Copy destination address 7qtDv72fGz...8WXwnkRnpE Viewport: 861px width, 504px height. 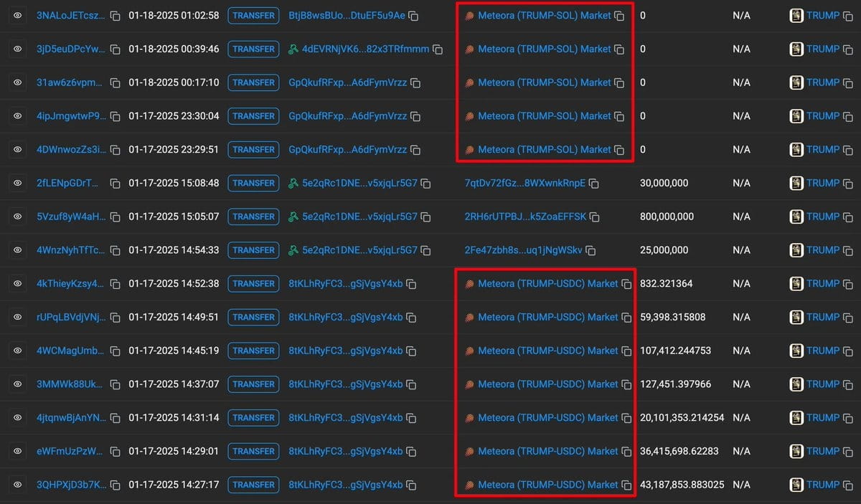click(x=594, y=184)
